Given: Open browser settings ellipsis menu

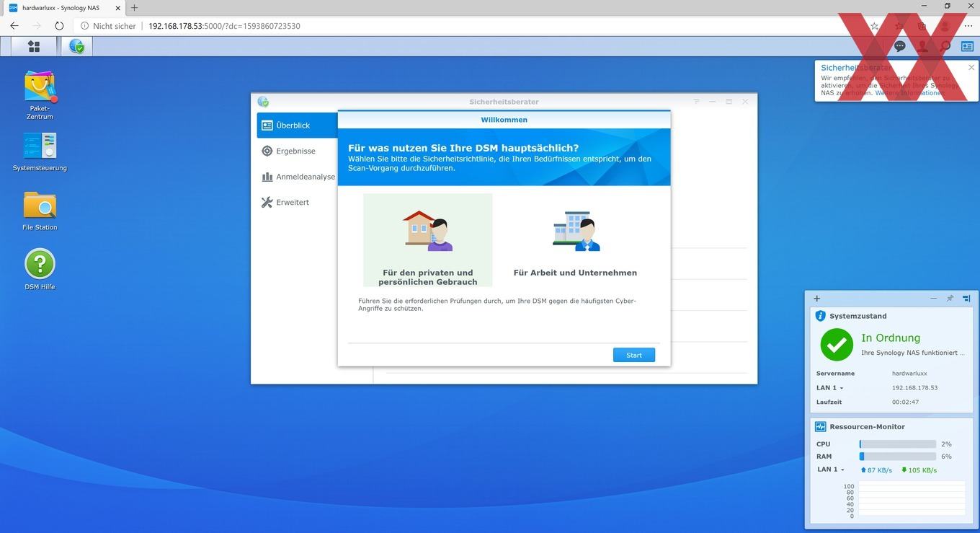Looking at the screenshot, I should [967, 25].
